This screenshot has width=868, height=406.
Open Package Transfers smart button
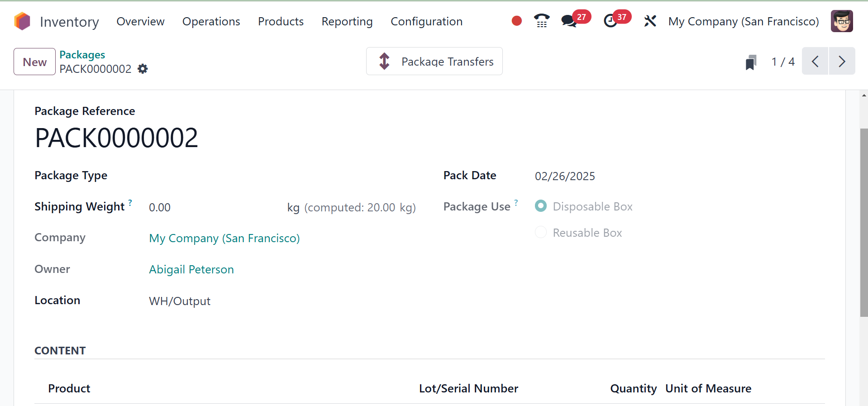[434, 61]
